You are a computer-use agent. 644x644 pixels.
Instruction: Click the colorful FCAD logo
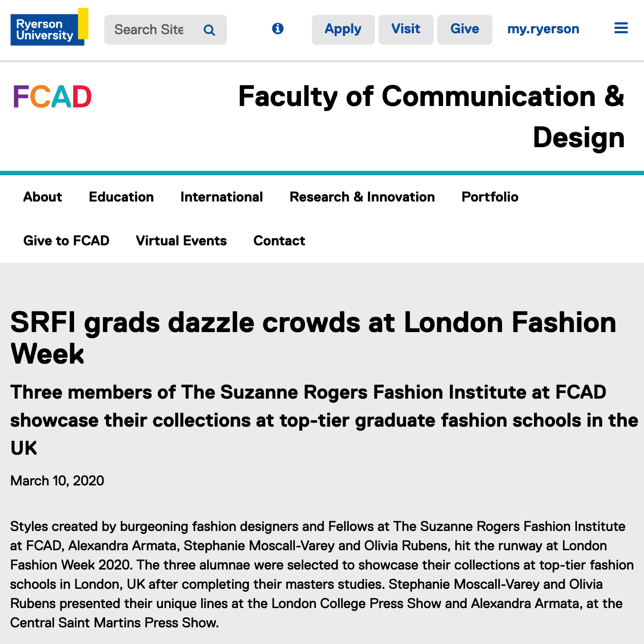(52, 97)
